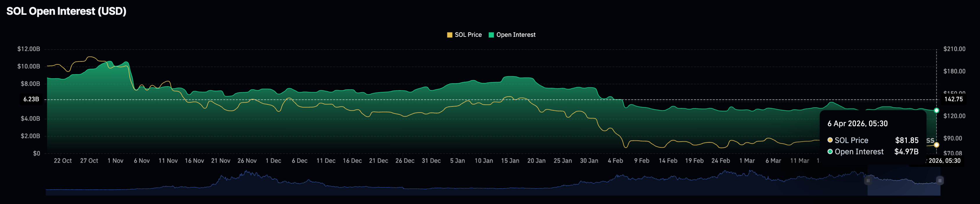Image resolution: width=980 pixels, height=204 pixels.
Task: Click the green Open Interest legend square
Action: click(x=491, y=35)
